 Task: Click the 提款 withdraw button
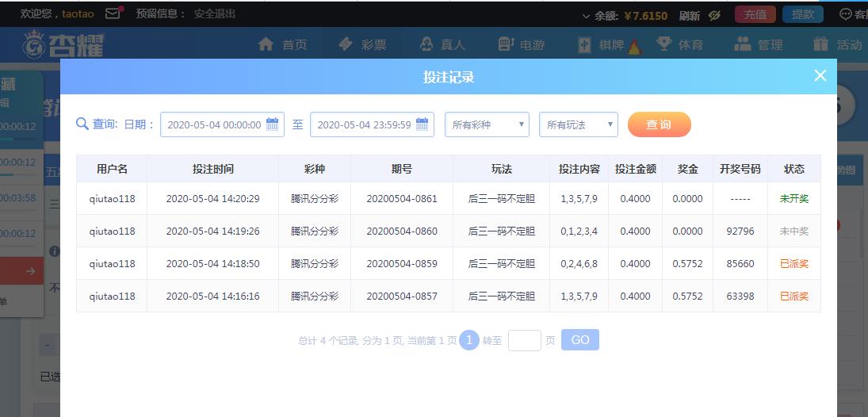(x=803, y=15)
